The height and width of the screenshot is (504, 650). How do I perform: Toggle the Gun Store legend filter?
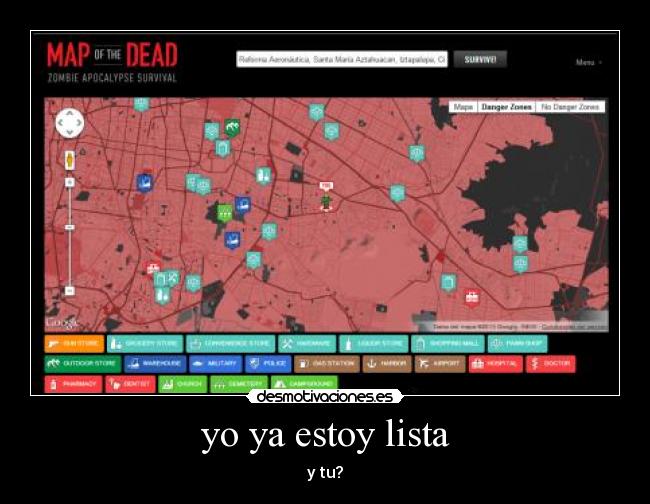(73, 343)
